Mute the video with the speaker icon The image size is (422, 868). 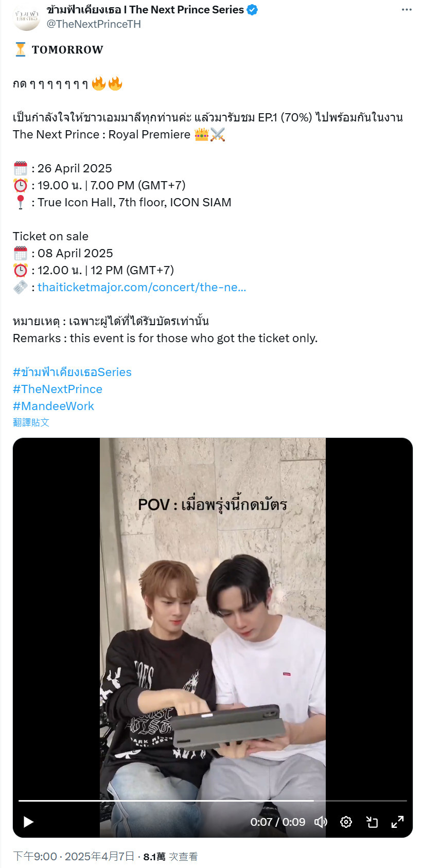pyautogui.click(x=321, y=822)
